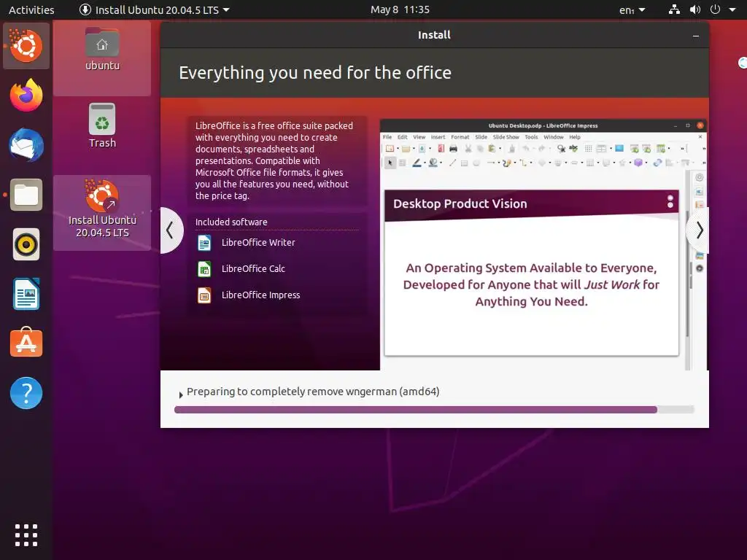Click the Install window title bar text
Screen dimensions: 747x560
click(434, 35)
